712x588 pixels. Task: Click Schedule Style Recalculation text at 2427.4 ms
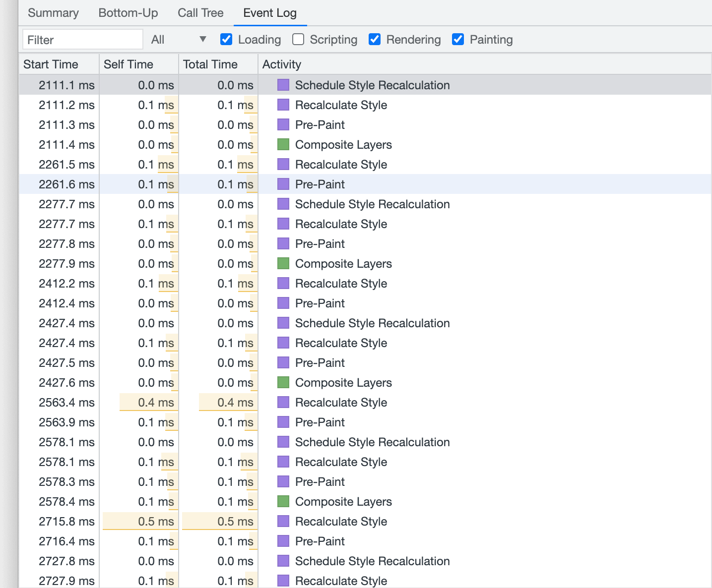click(373, 323)
